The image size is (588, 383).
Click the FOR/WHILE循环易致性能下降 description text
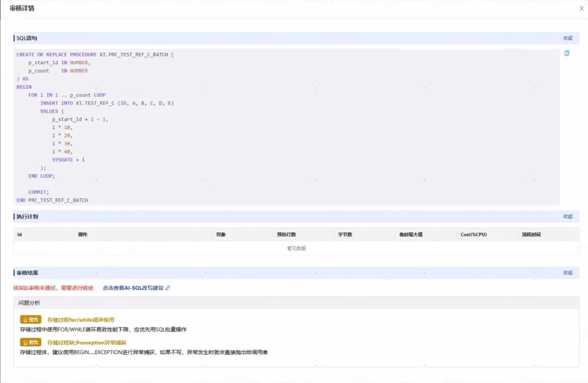pos(103,329)
